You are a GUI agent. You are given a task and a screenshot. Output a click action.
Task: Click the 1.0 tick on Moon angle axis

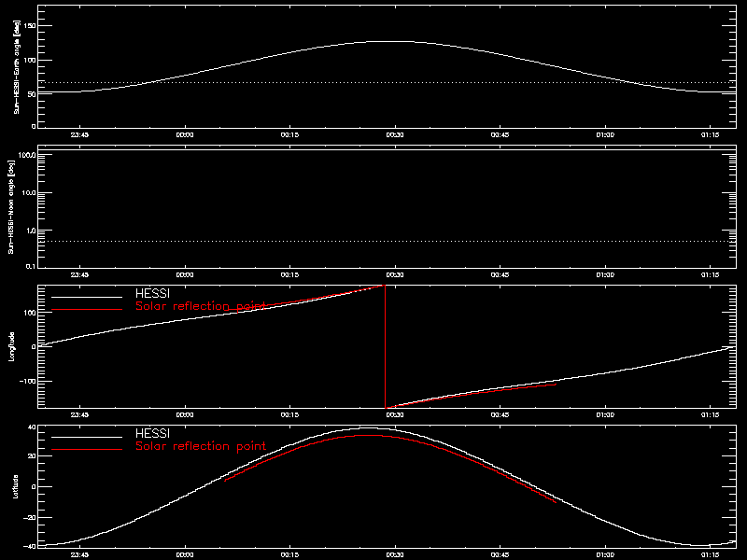31,231
